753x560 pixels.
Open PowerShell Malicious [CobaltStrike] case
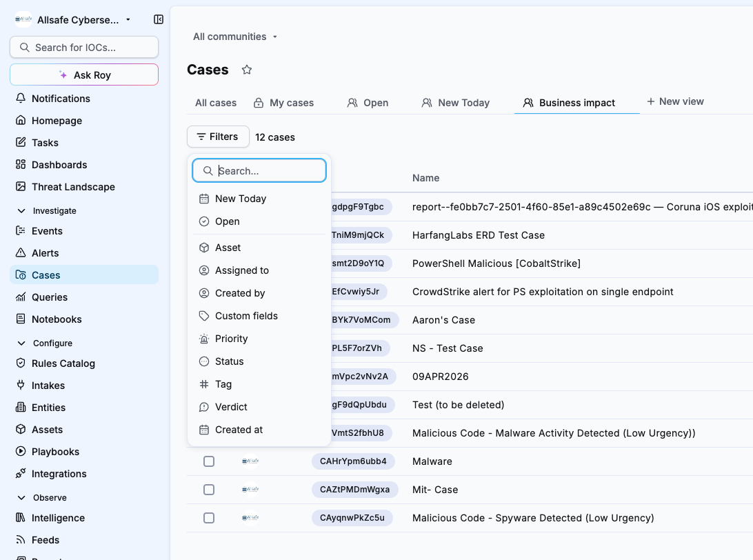click(x=496, y=263)
